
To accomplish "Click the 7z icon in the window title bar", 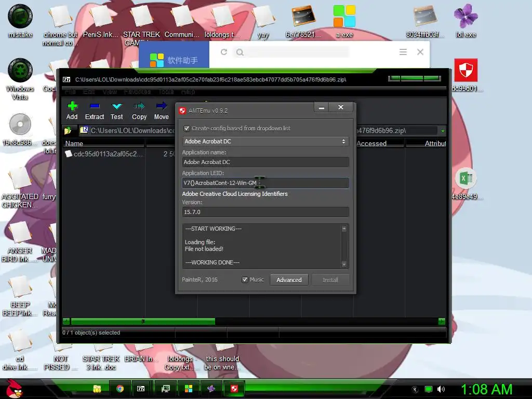I will coord(66,79).
